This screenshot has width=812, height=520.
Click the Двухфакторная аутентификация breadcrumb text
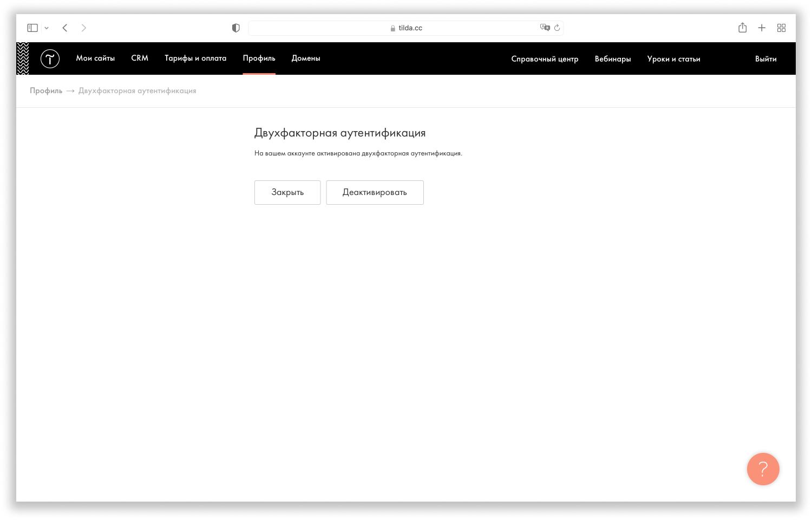[137, 90]
